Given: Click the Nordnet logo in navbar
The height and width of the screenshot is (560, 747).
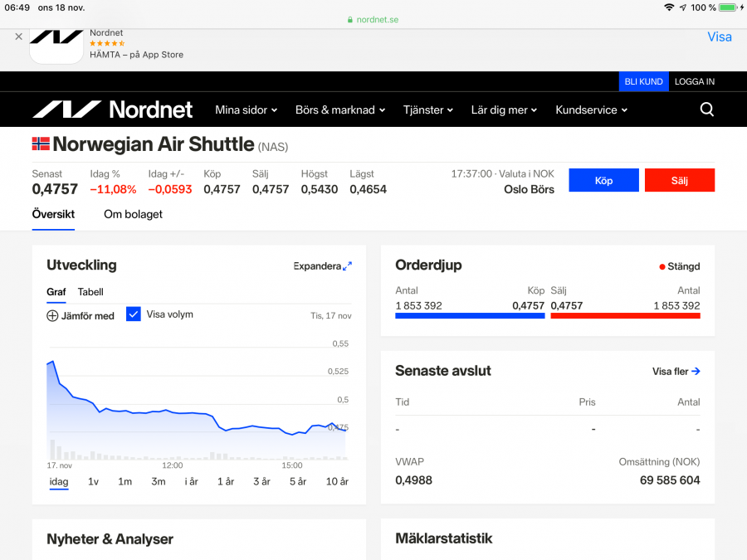Looking at the screenshot, I should (x=113, y=110).
